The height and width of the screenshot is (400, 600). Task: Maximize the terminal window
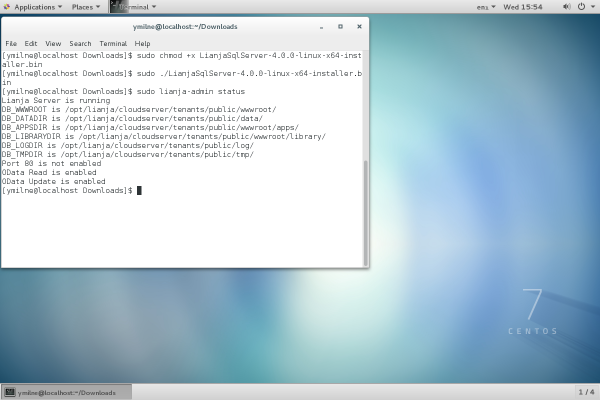339,26
